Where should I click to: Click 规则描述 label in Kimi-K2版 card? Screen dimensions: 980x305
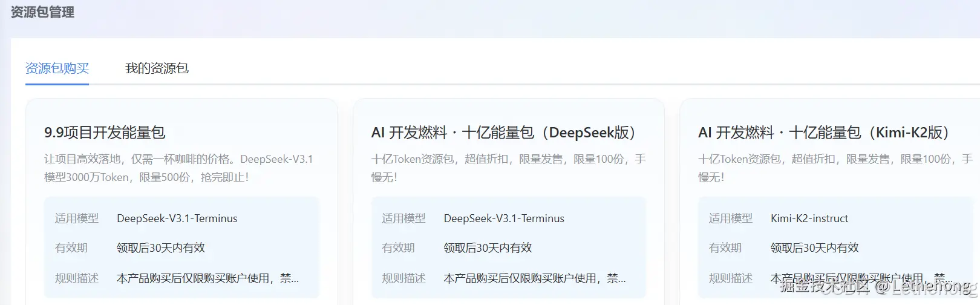click(x=731, y=278)
